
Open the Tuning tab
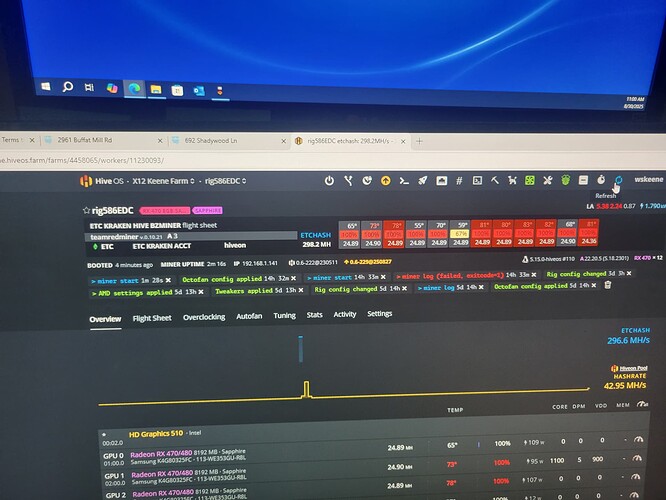285,315
